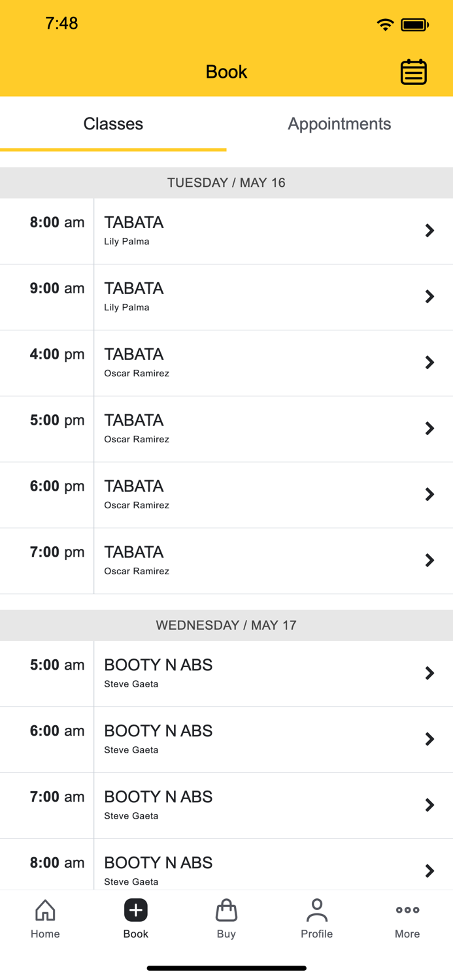Screen dimensions: 453x980
Task: Tap the Wi-Fi status icon
Action: [x=385, y=25]
